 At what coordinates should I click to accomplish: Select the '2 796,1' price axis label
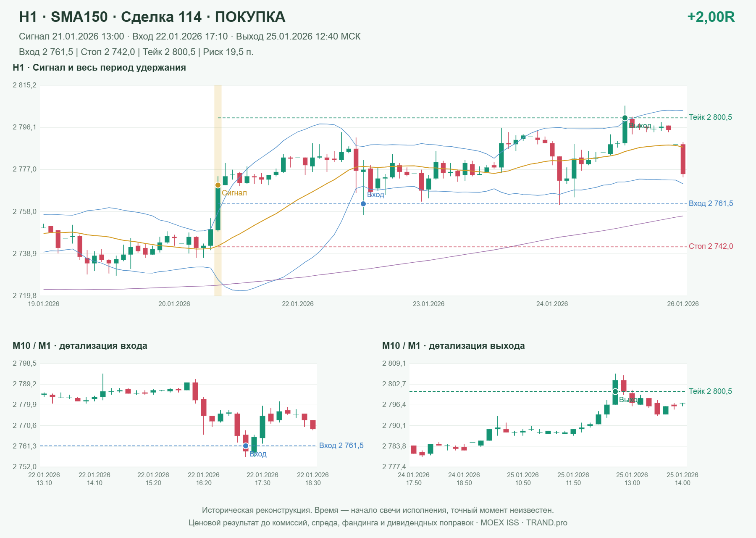tap(25, 127)
